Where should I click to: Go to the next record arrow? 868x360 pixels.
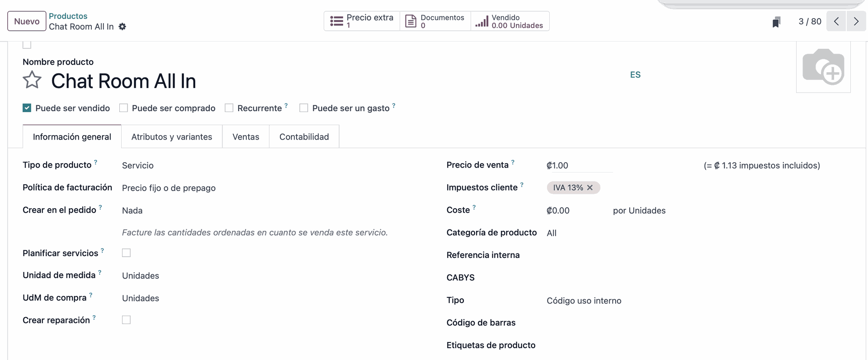pyautogui.click(x=856, y=21)
